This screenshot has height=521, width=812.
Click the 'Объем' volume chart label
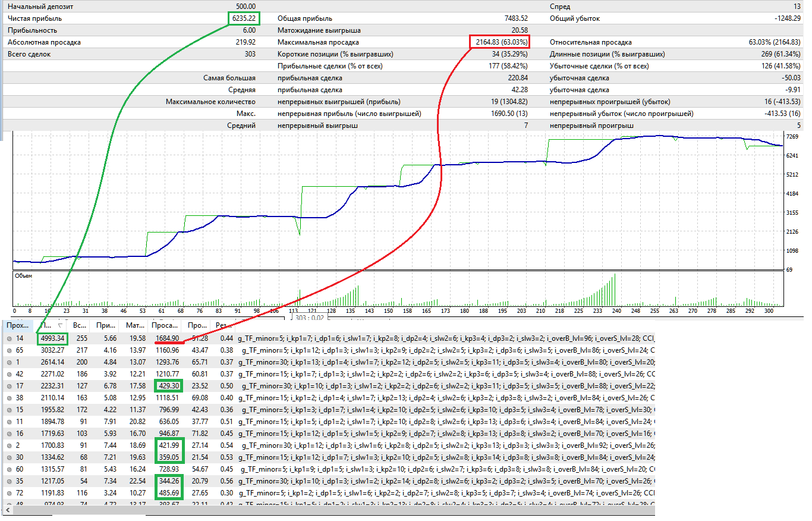pos(23,276)
